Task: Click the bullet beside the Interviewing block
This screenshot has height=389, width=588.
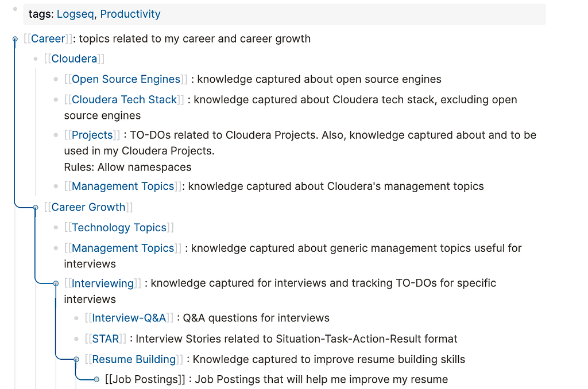Action: tap(56, 283)
